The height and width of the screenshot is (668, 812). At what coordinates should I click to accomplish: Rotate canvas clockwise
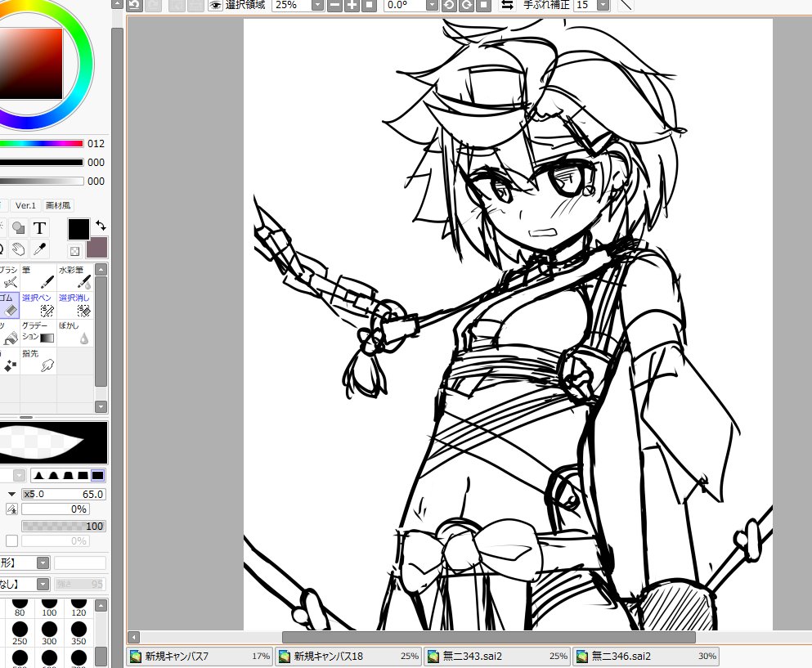[x=467, y=5]
